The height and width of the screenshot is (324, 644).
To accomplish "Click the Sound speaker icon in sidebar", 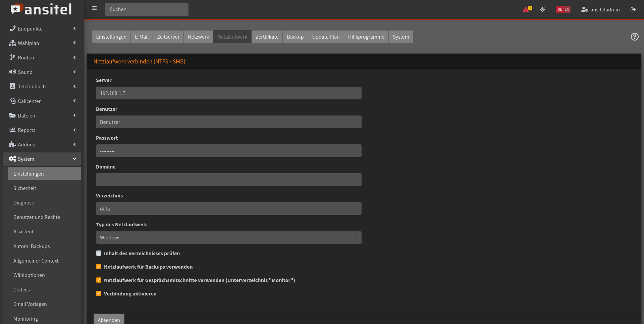I will point(12,72).
